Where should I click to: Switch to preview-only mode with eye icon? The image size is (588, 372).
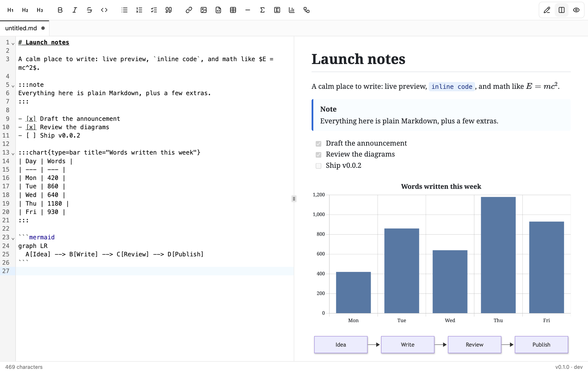(x=576, y=10)
